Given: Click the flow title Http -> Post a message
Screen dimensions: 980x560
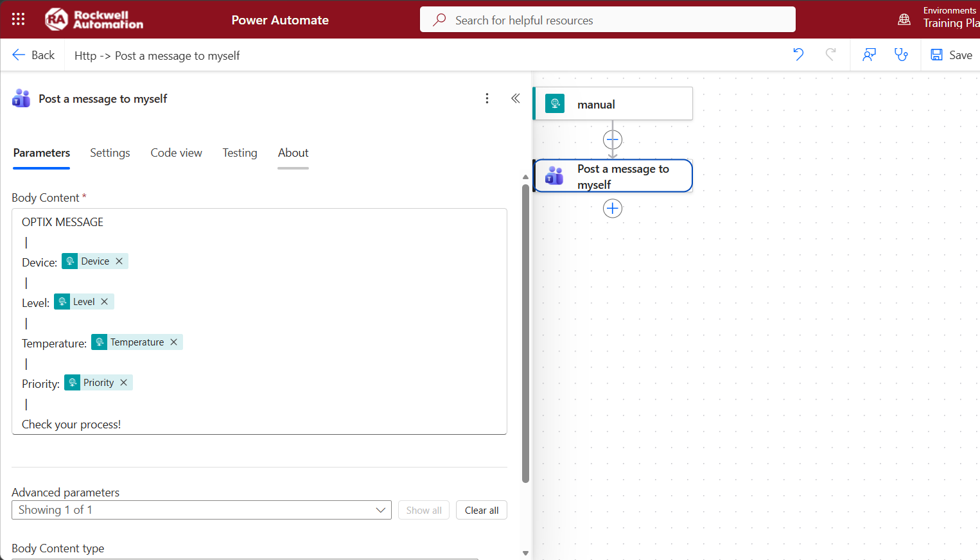Looking at the screenshot, I should 157,56.
